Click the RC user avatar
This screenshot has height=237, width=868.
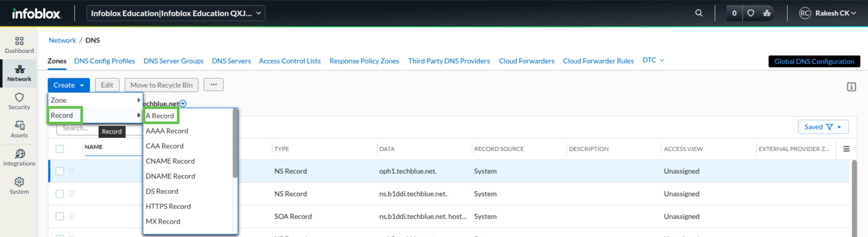click(x=805, y=13)
